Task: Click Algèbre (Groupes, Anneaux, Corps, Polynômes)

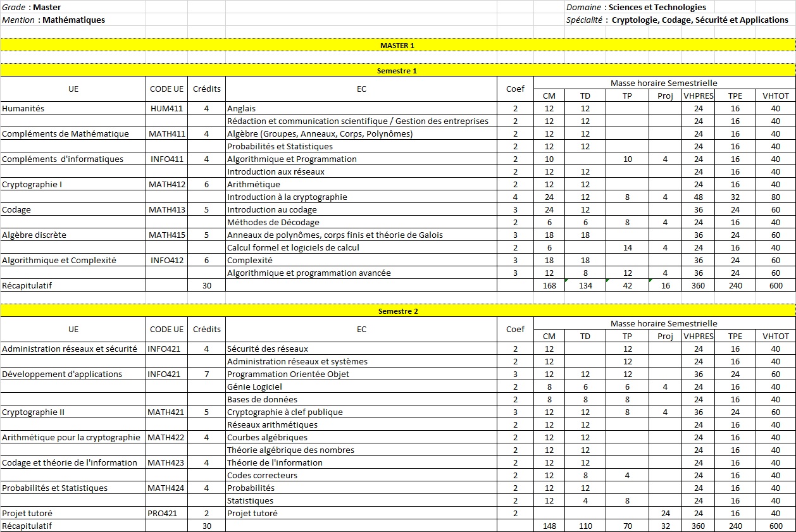Action: (361, 133)
